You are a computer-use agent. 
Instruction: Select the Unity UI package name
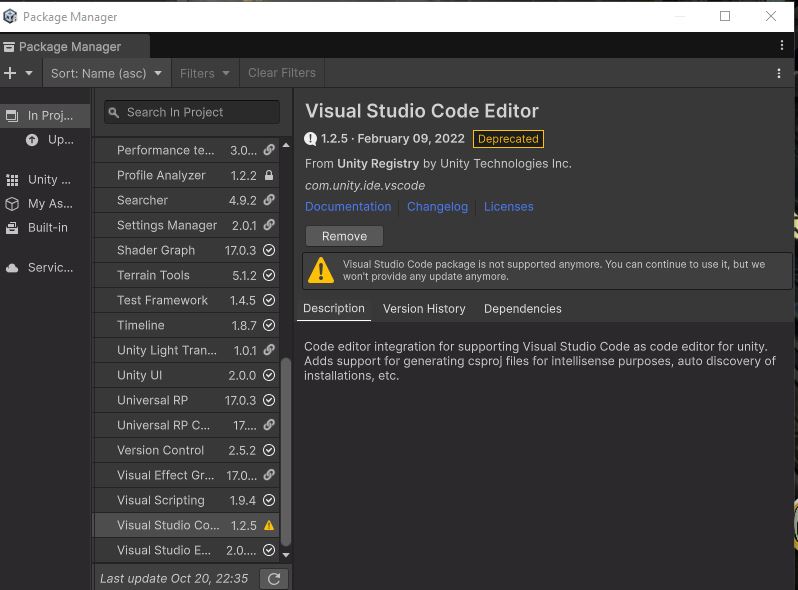[139, 375]
